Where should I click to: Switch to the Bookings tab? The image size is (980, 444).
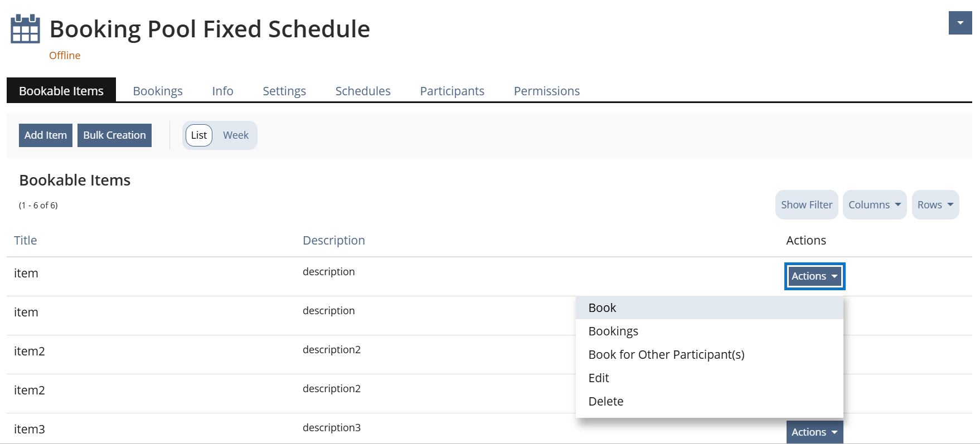click(157, 91)
